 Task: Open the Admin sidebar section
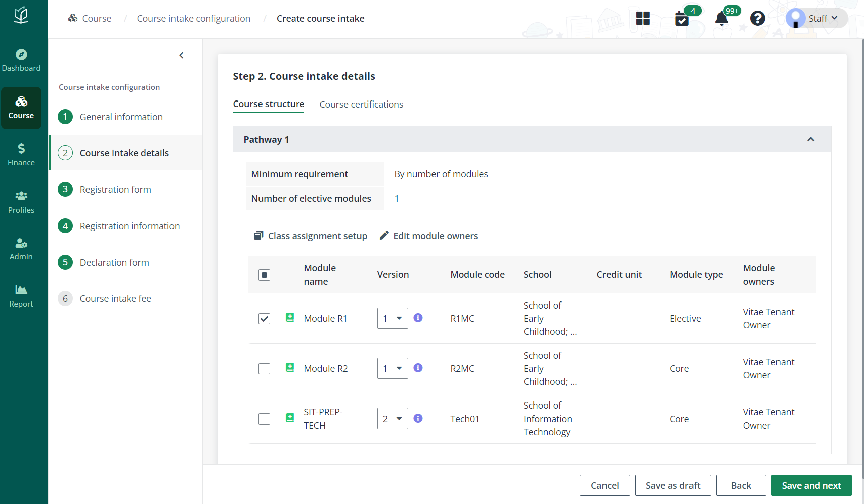click(21, 249)
